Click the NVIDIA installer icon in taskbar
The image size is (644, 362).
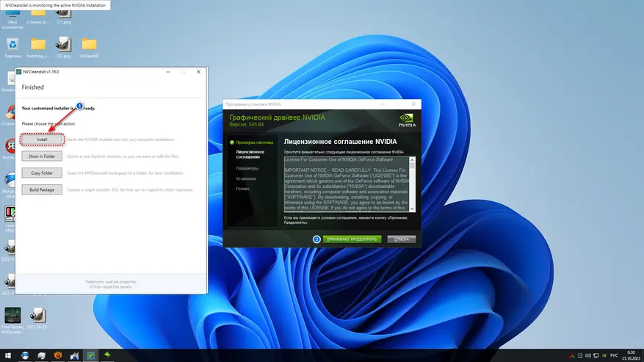(x=108, y=355)
